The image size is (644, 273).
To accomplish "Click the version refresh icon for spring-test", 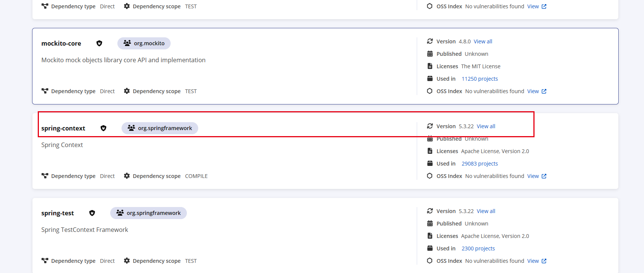I will (x=430, y=211).
